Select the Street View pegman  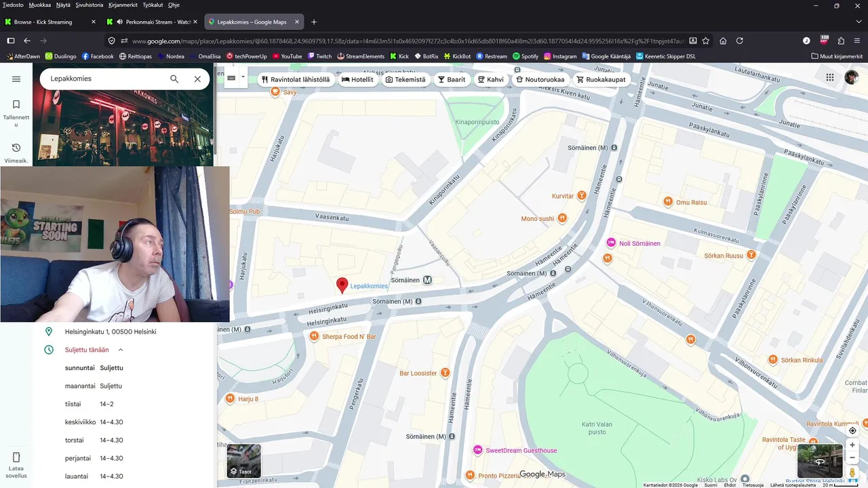pyautogui.click(x=852, y=472)
